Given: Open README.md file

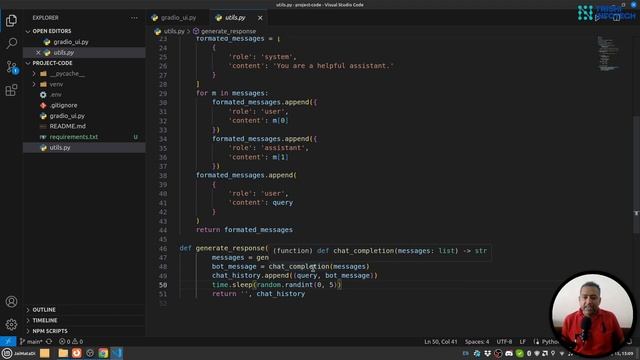Looking at the screenshot, I should (67, 127).
